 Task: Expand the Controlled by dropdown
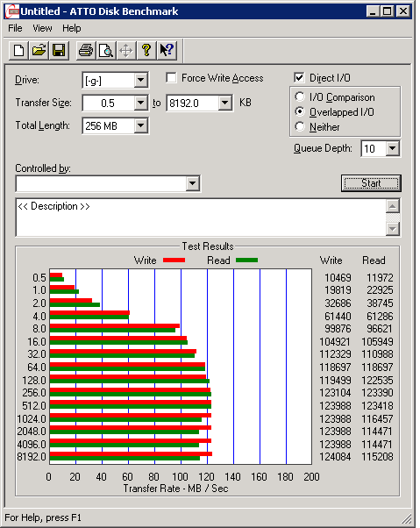[x=193, y=183]
